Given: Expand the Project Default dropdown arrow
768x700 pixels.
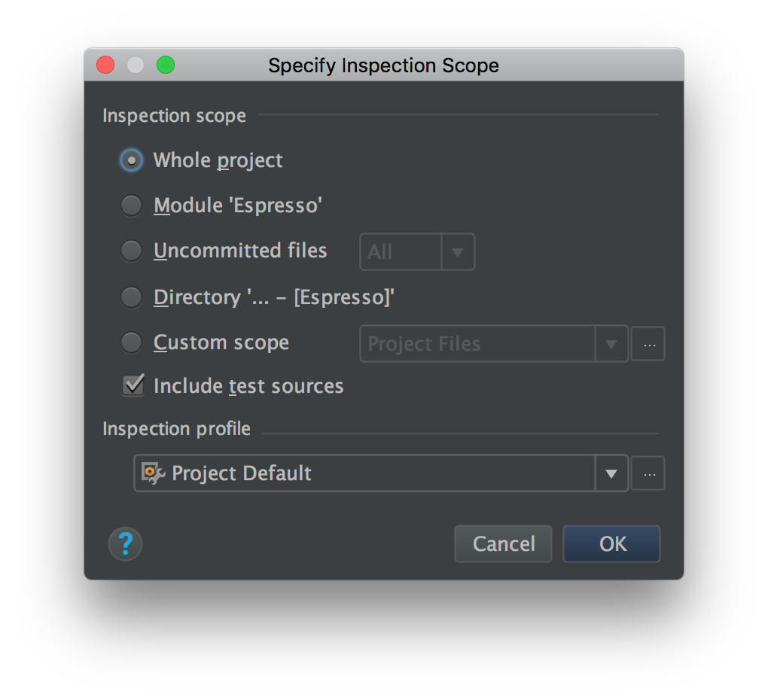Looking at the screenshot, I should click(x=611, y=473).
